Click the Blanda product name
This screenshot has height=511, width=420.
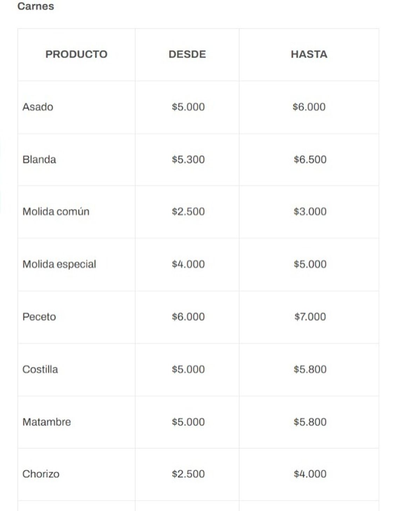pyautogui.click(x=39, y=159)
